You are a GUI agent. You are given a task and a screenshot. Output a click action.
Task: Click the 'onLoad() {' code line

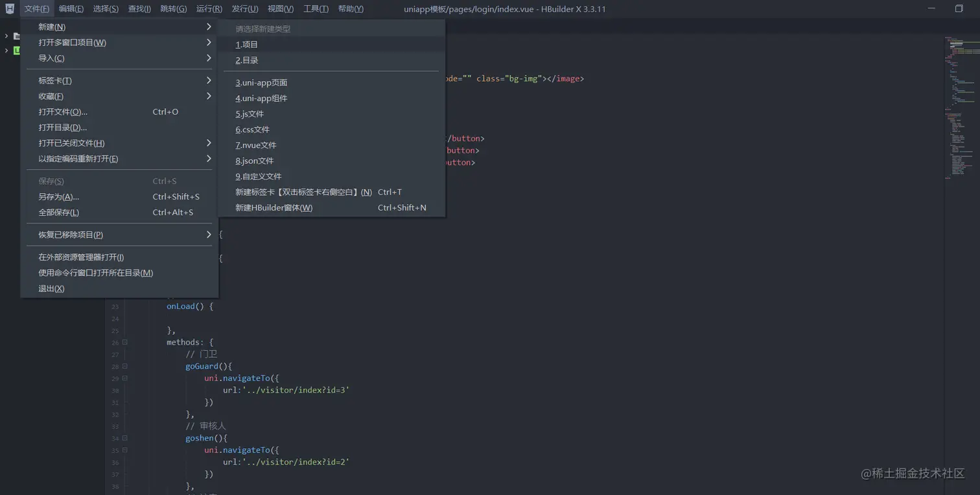tap(190, 306)
